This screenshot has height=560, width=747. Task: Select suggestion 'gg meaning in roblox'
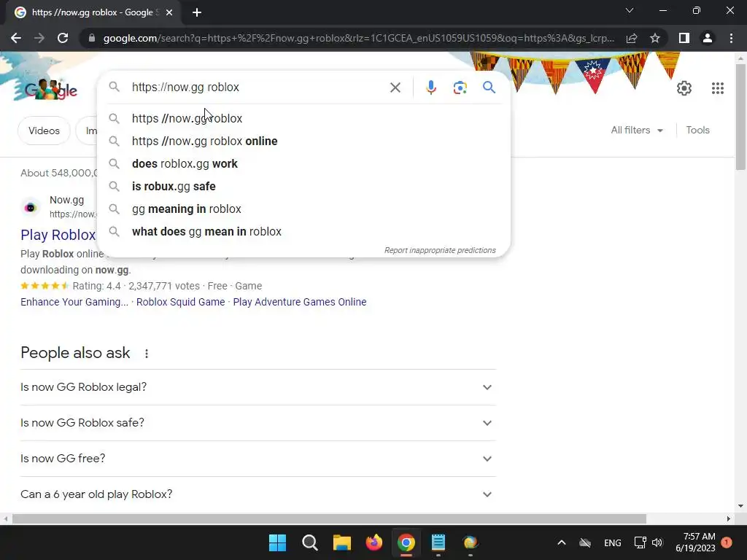[303, 209]
